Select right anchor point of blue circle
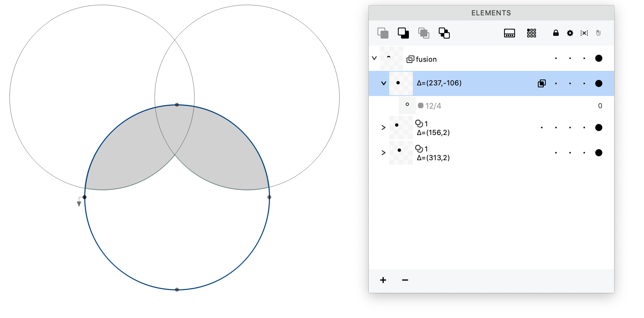 [269, 197]
